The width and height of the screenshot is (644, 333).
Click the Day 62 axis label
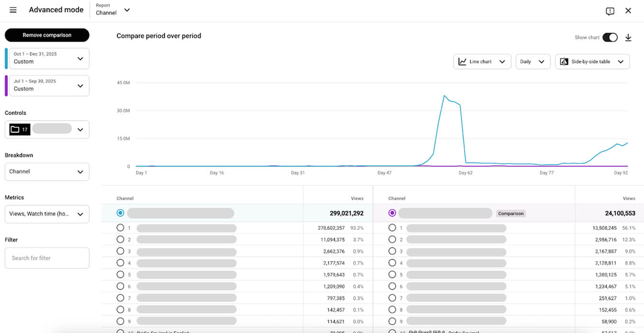coord(466,173)
